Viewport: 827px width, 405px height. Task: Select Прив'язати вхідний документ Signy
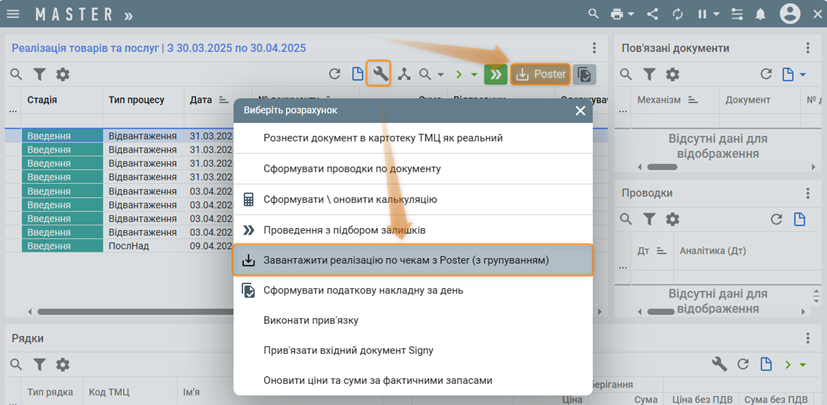pyautogui.click(x=413, y=350)
